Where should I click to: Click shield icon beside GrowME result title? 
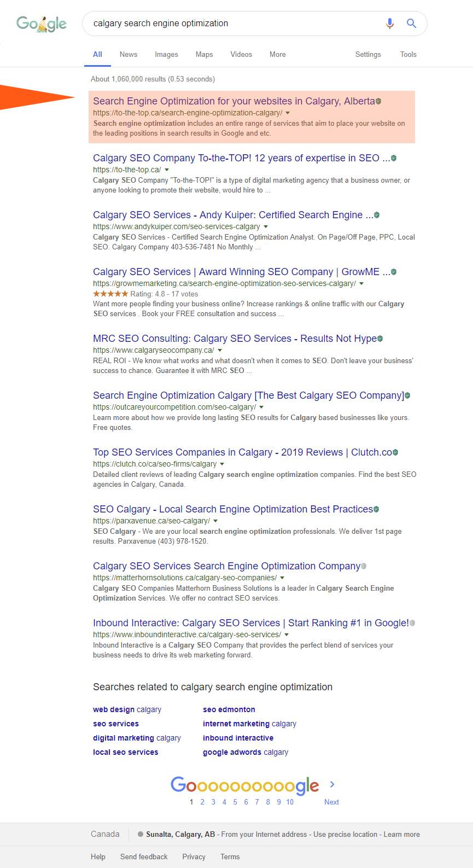[x=394, y=272]
